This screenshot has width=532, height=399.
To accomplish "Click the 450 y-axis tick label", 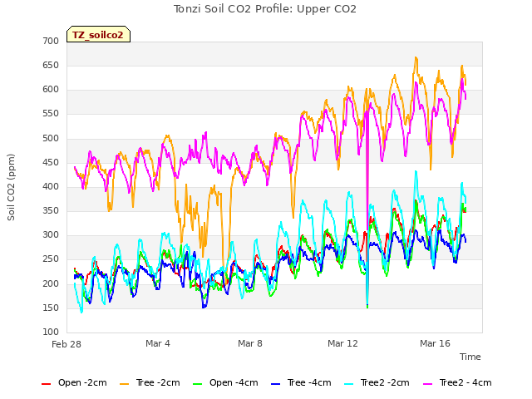I will pos(51,163).
